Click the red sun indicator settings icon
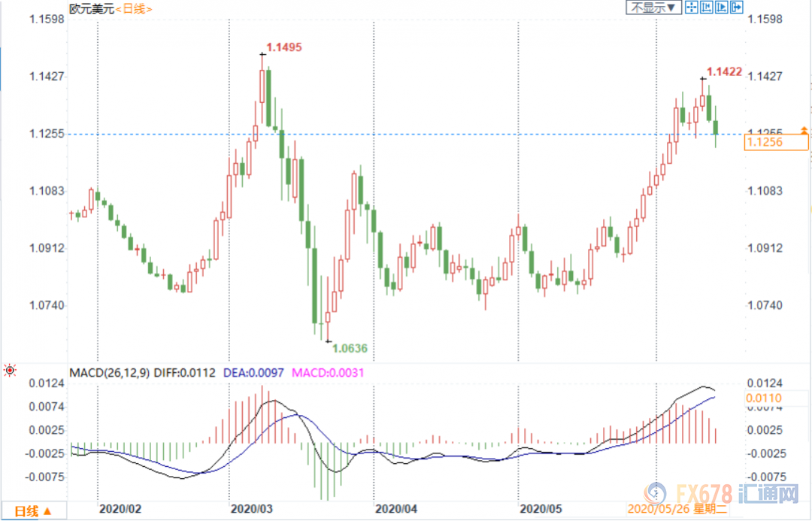The image size is (812, 521). [x=10, y=371]
